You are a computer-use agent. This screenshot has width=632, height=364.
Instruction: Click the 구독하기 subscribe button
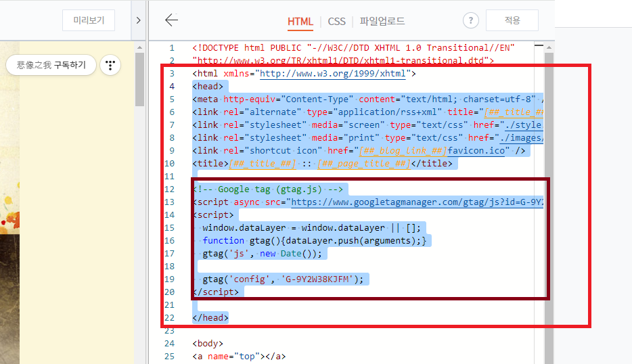click(x=51, y=65)
